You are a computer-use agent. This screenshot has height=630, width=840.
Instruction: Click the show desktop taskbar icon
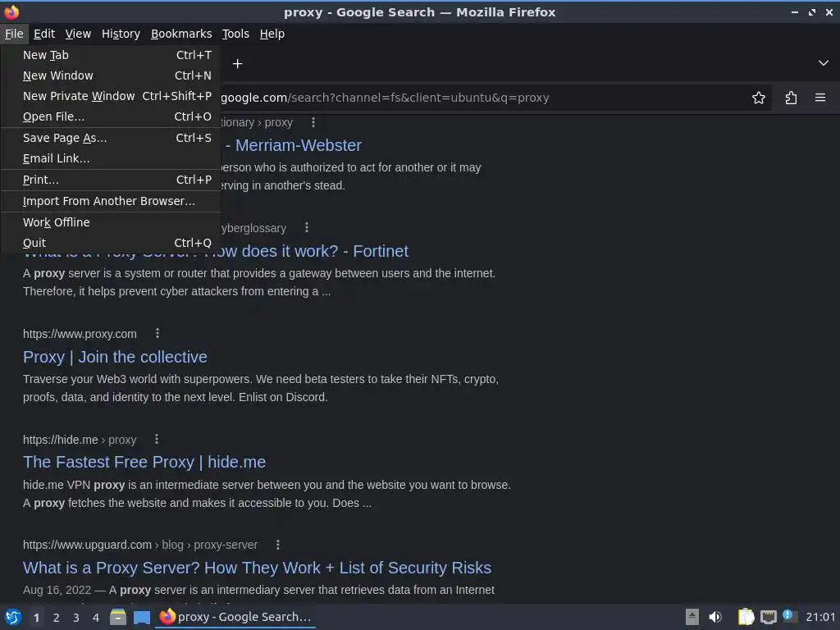tap(141, 618)
